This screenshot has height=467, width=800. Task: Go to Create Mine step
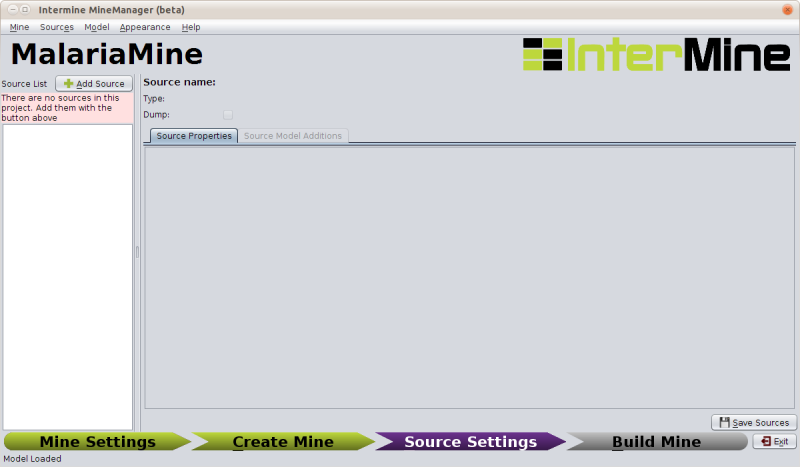click(283, 441)
